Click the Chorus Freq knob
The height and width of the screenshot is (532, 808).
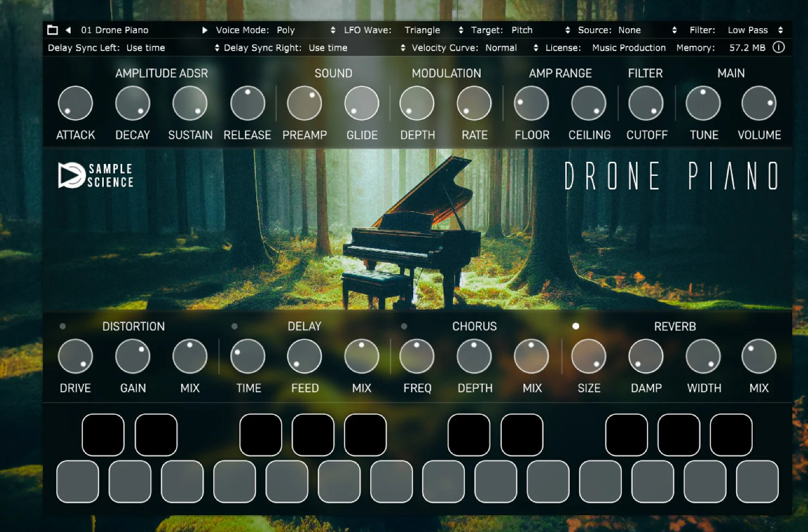click(x=417, y=357)
